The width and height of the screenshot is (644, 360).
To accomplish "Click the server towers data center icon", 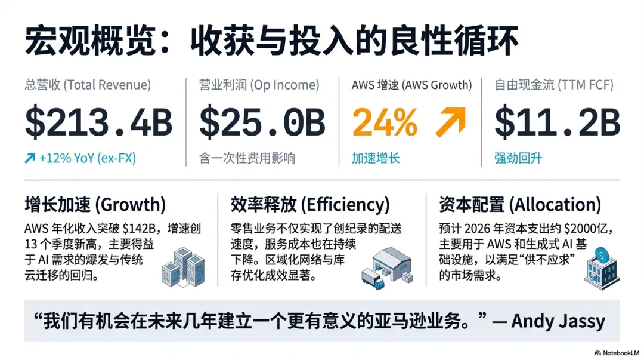I will click(x=183, y=267).
